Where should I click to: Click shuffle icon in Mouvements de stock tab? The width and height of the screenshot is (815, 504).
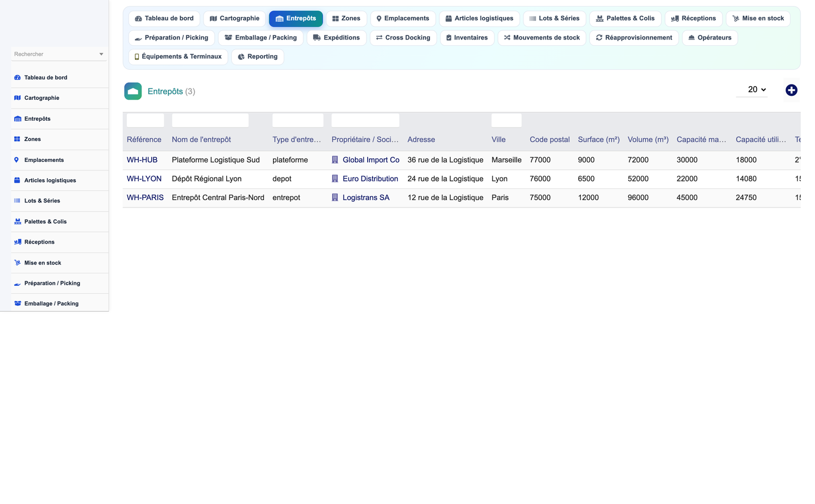(x=507, y=38)
